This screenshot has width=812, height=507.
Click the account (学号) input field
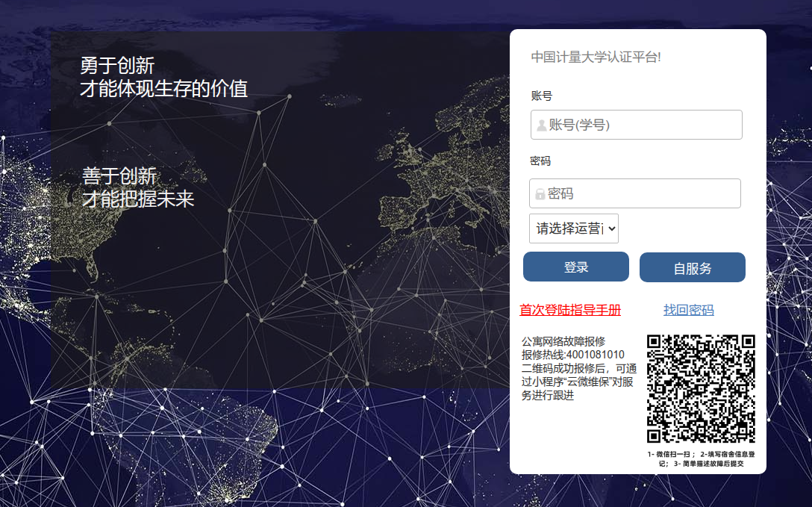(636, 125)
